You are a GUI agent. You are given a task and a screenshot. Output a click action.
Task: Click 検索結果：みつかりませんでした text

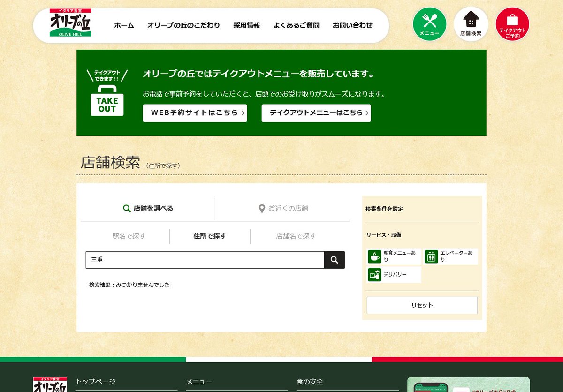129,285
